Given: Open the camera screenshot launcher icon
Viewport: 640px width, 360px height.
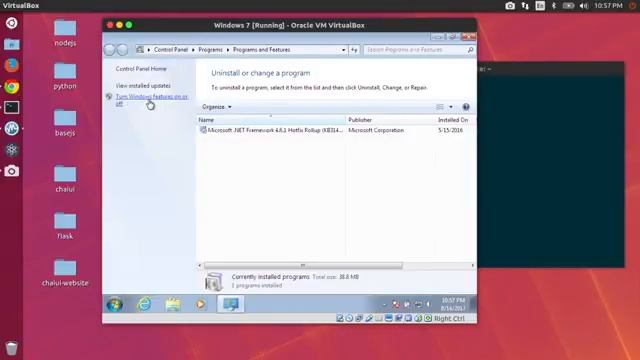Looking at the screenshot, I should coord(11,171).
